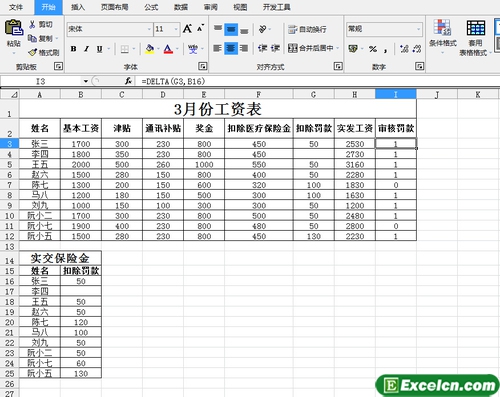Image resolution: width=500 pixels, height=397 pixels.
Task: Switch to the Review (审阅) tab
Action: click(211, 7)
